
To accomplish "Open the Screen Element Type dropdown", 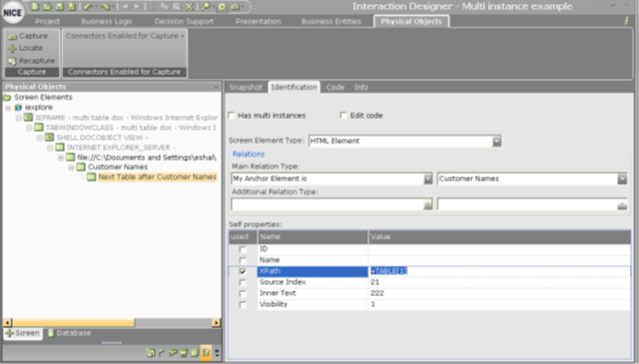I will tap(496, 142).
